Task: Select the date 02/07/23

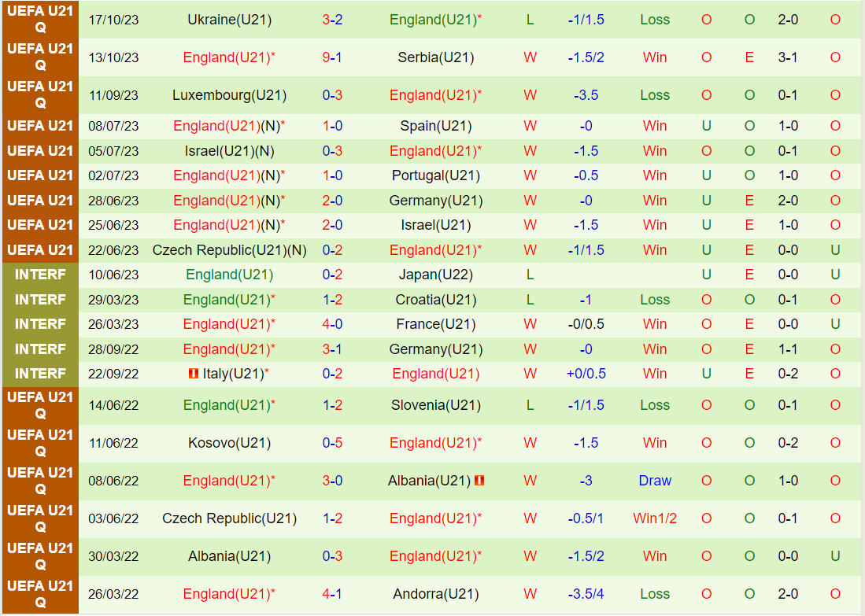Action: (113, 176)
